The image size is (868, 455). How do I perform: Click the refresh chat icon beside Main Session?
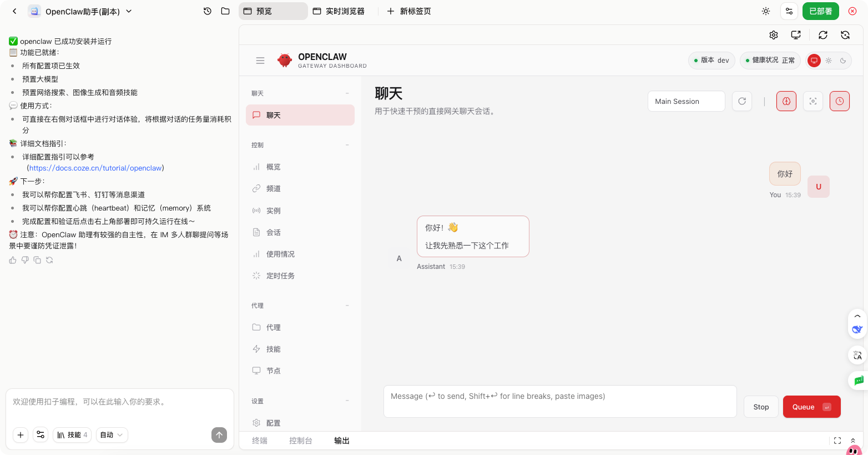(742, 101)
